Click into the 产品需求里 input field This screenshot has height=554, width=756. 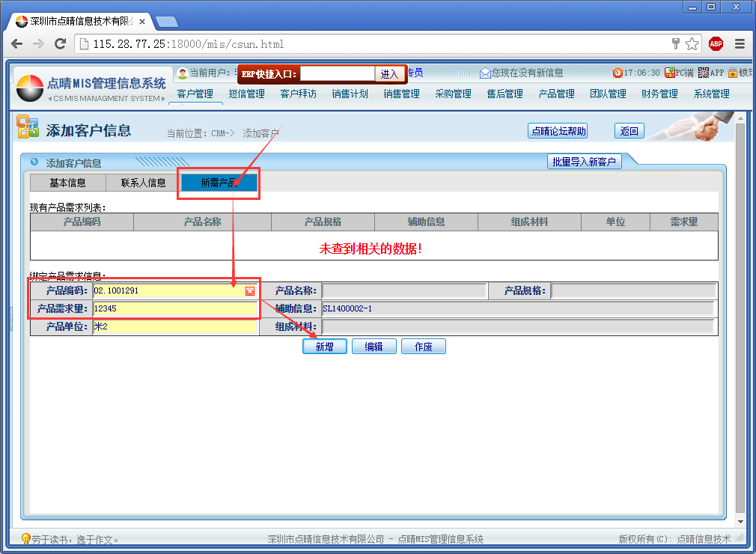click(x=174, y=308)
